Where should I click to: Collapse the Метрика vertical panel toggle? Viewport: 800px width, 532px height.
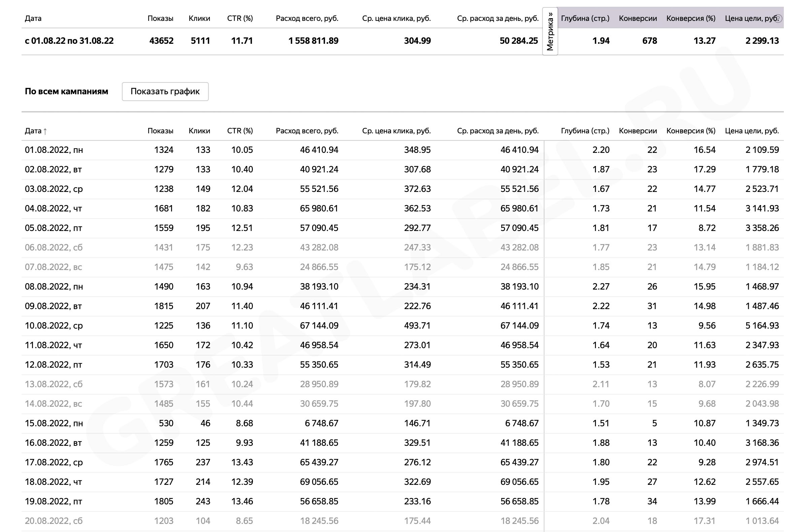point(550,31)
